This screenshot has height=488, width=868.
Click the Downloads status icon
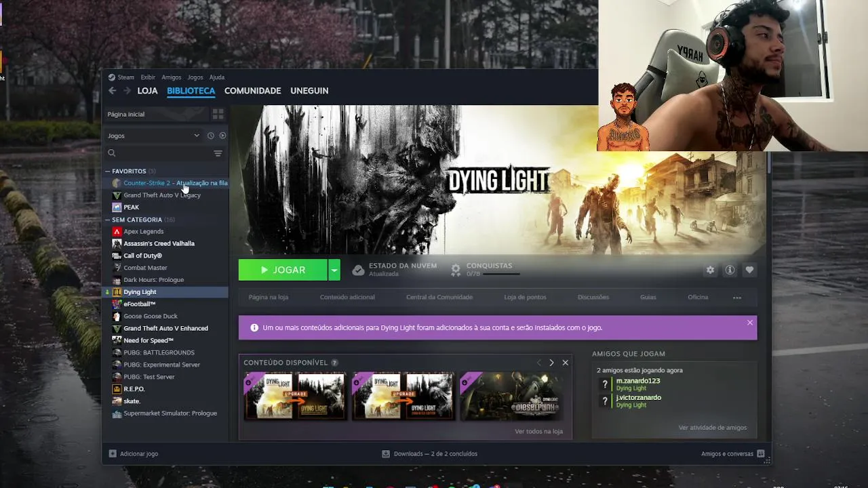386,453
